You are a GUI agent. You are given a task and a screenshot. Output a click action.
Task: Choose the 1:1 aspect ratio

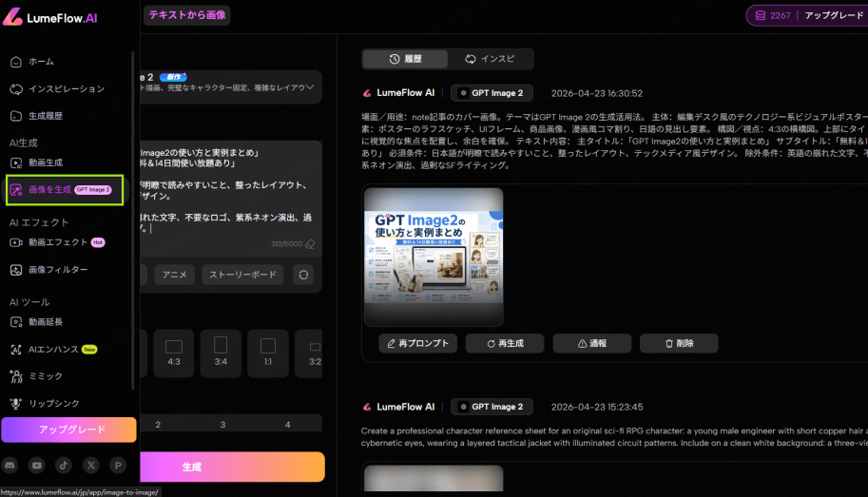pyautogui.click(x=268, y=354)
